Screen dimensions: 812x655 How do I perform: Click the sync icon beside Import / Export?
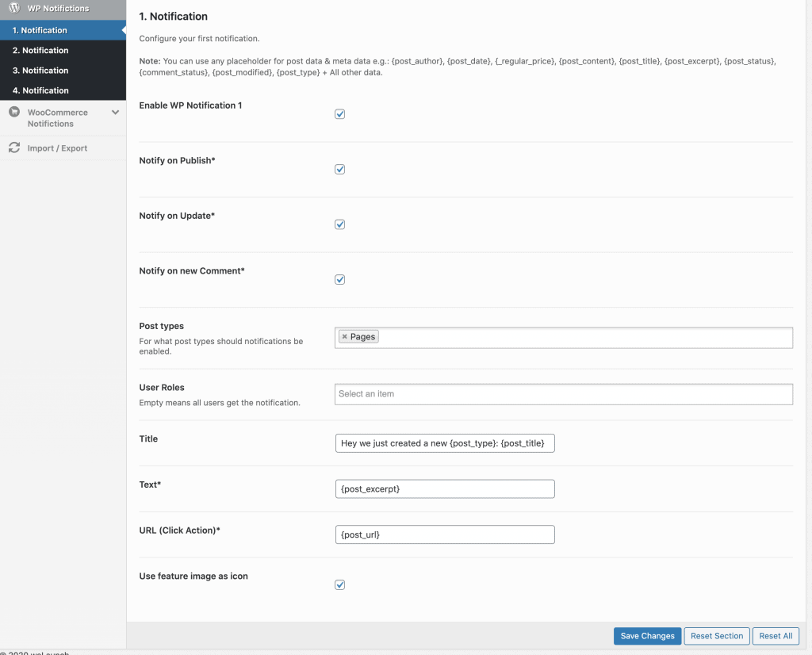[x=13, y=147]
